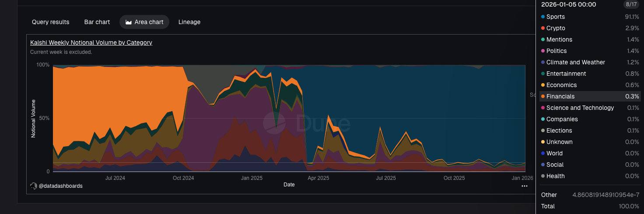Viewport: 644px width, 214px height.
Task: Click the Financials 0.3% value
Action: pos(633,96)
